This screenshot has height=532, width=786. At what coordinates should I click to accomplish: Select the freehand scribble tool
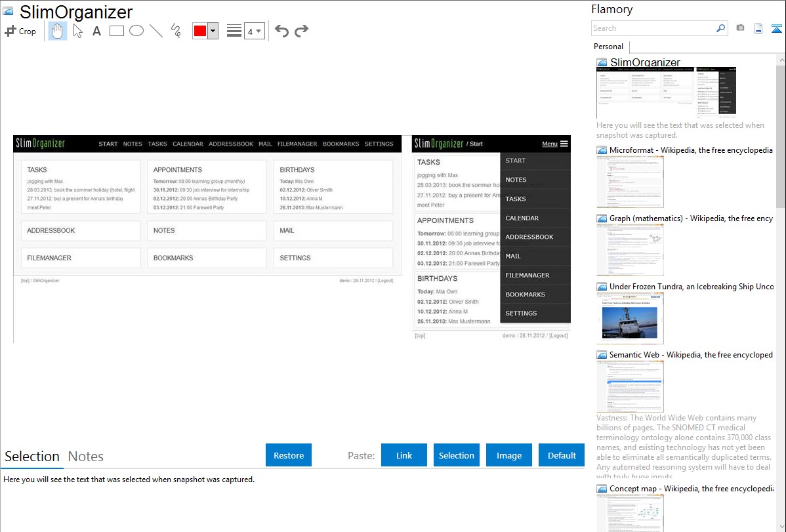[175, 31]
